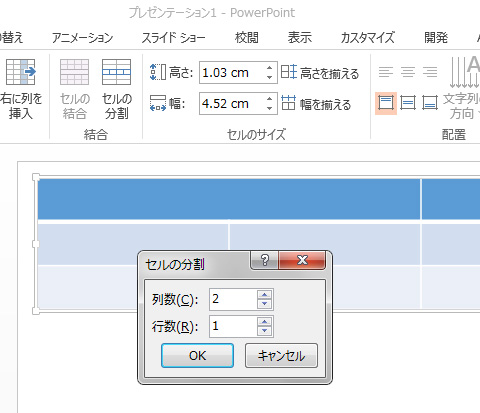Align text left in cell
The width and height of the screenshot is (480, 413).
tap(386, 72)
